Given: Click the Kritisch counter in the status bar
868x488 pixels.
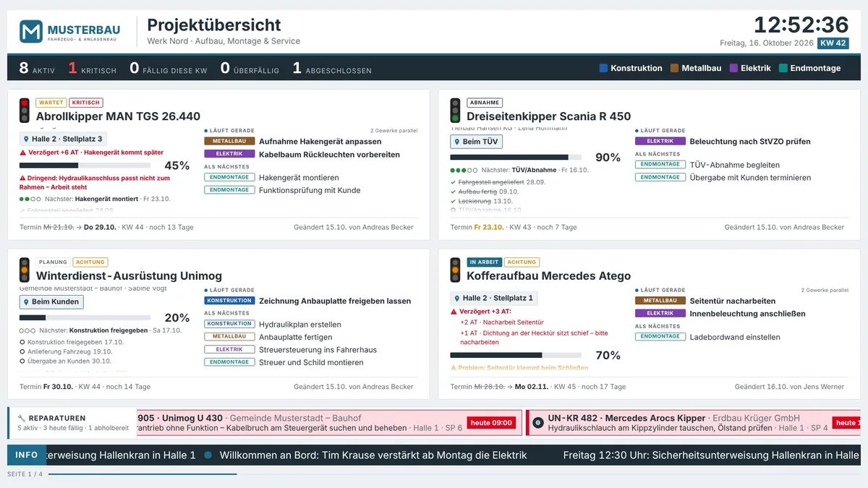Looking at the screenshot, I should 92,69.
